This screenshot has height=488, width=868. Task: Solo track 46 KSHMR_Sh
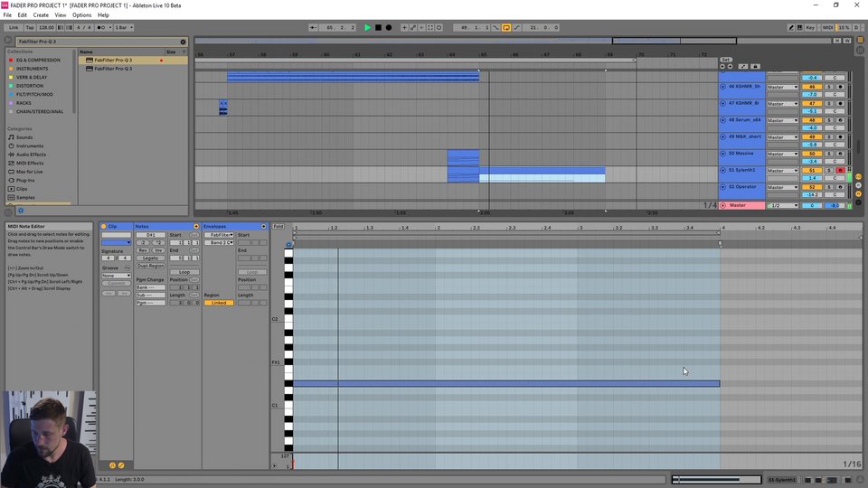pyautogui.click(x=829, y=87)
